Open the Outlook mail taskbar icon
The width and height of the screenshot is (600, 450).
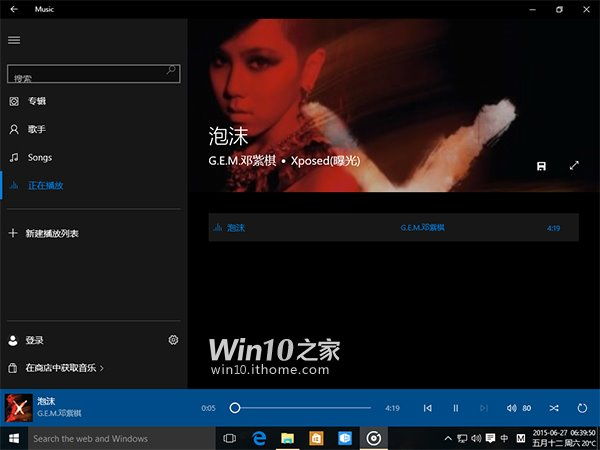point(345,439)
